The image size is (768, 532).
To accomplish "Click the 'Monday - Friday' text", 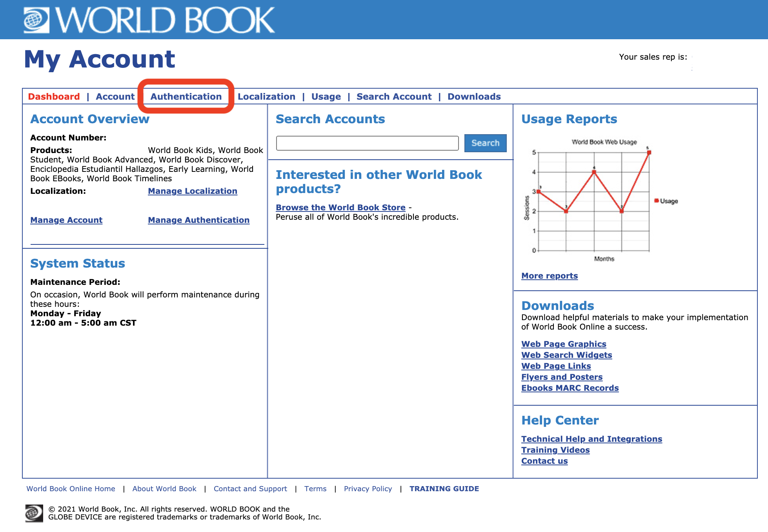I will pyautogui.click(x=66, y=313).
